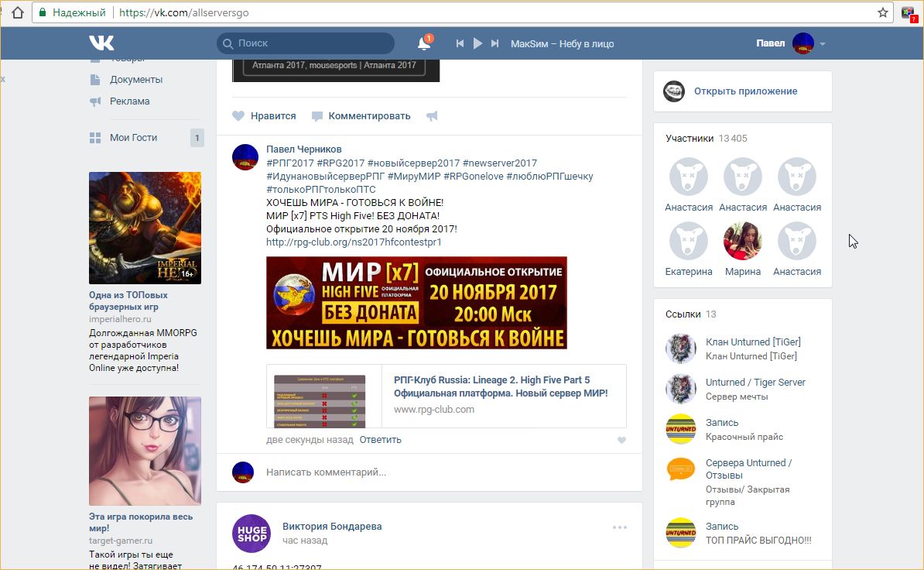Open Мои Гости in the sidebar
Screen dimensions: 924x570
tap(133, 138)
